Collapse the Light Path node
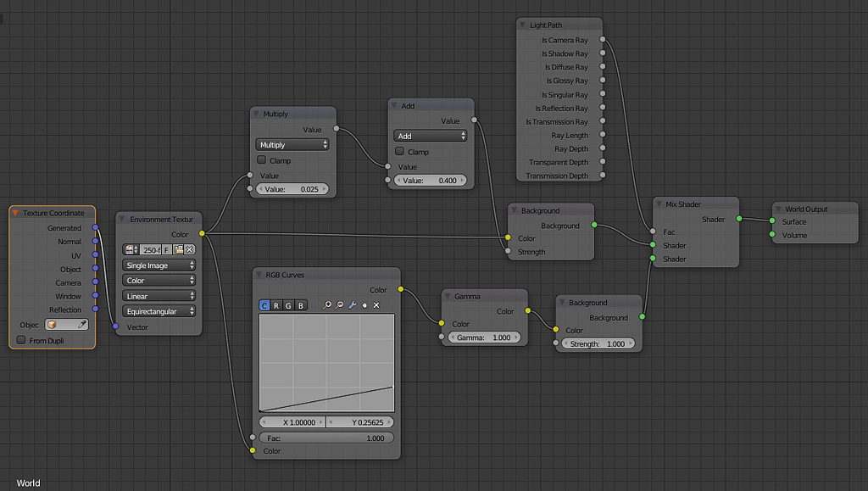This screenshot has height=491, width=868. 522,25
